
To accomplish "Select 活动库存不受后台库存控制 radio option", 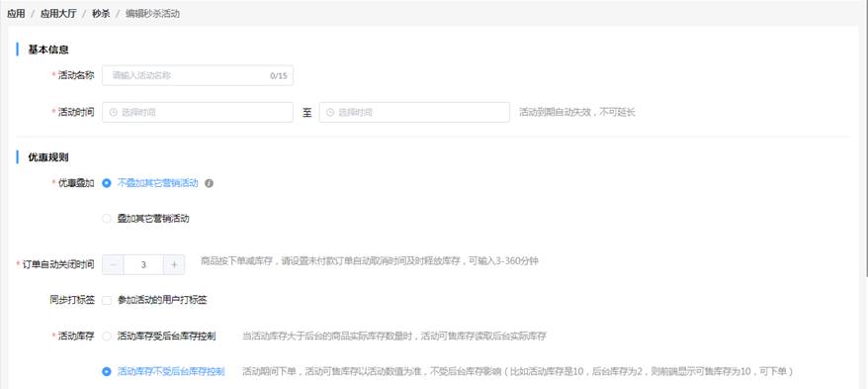I will coord(107,371).
